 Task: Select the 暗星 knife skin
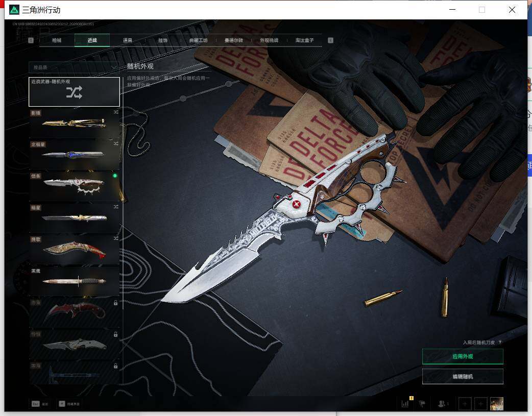[74, 217]
